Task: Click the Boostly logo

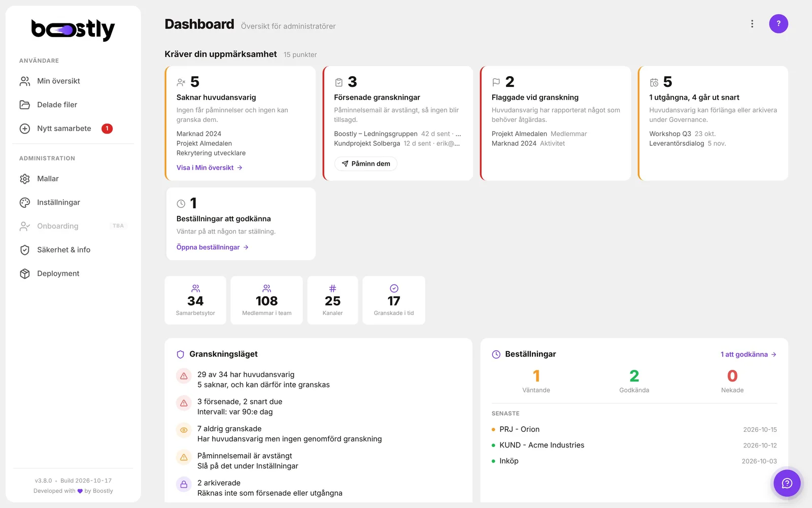Action: [73, 30]
